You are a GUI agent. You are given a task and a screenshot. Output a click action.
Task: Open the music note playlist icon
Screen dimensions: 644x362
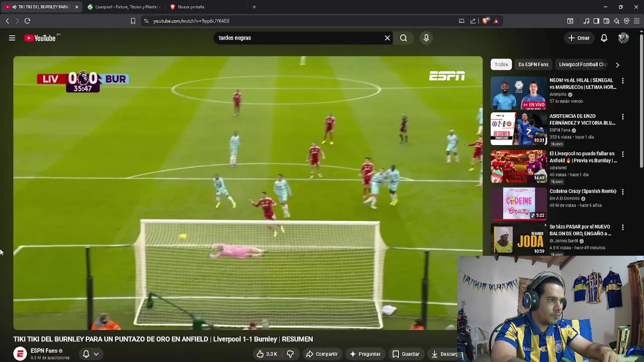(x=586, y=21)
